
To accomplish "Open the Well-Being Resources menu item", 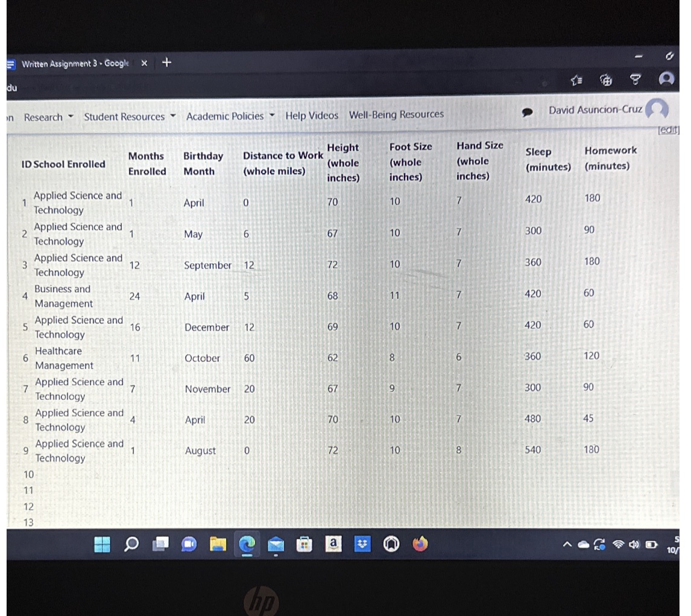I will (x=396, y=115).
